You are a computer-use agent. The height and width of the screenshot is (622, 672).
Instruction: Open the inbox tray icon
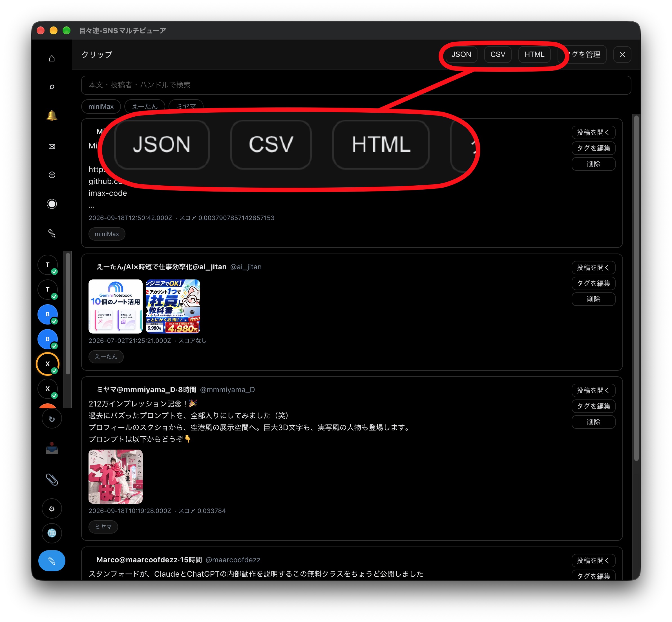coord(52,449)
